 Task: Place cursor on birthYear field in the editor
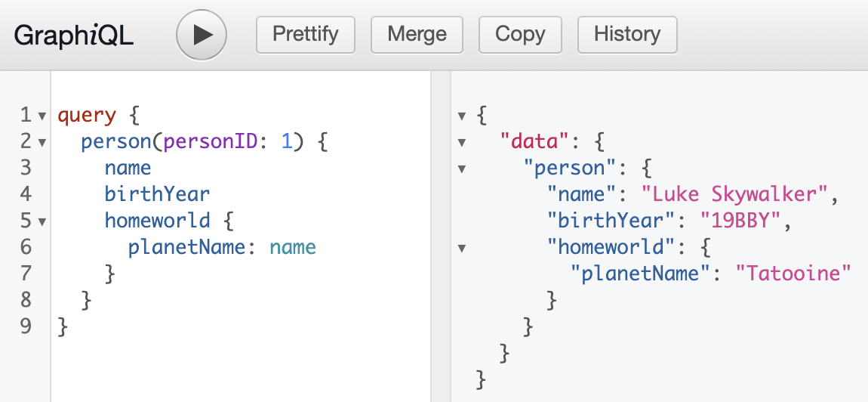tap(157, 194)
